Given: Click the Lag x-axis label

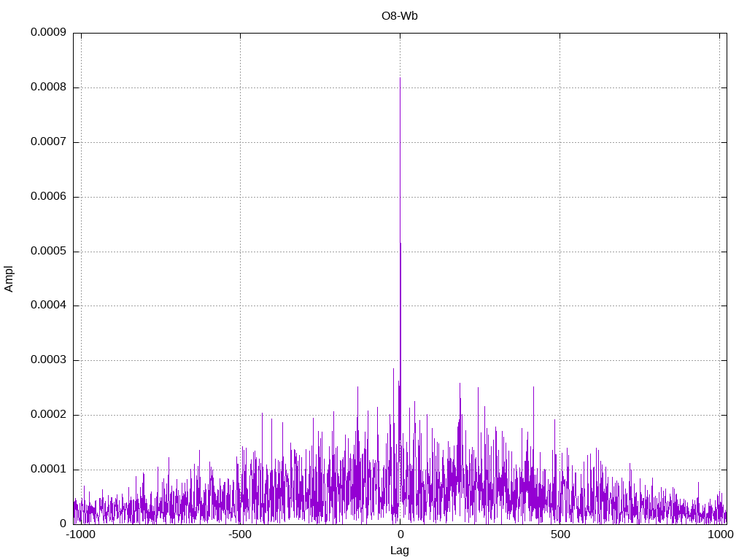Looking at the screenshot, I should 399,551.
